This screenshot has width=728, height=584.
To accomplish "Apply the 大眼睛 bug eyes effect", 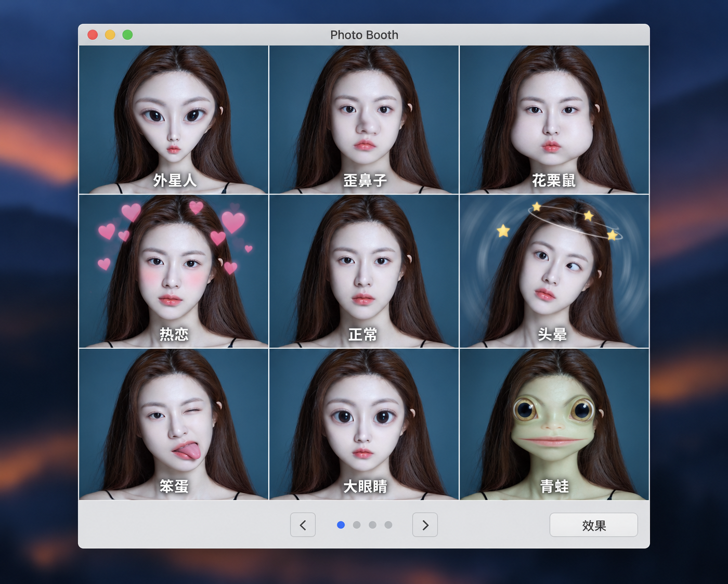I will pos(364,424).
